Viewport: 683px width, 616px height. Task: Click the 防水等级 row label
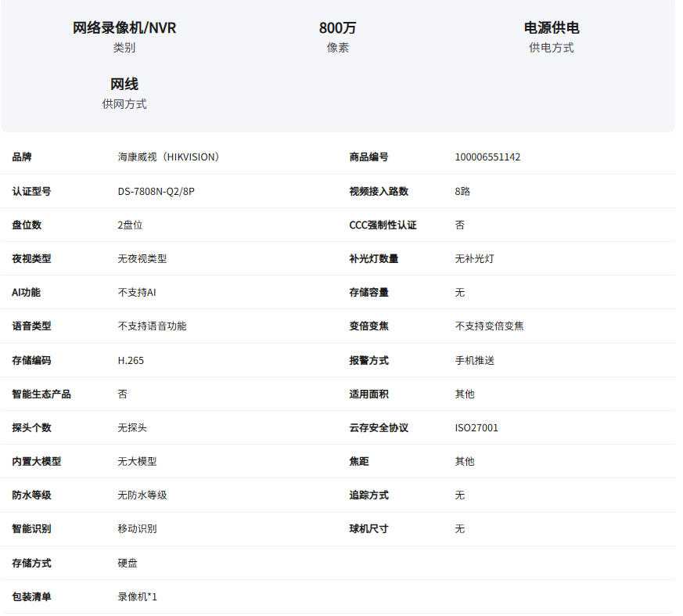[31, 495]
